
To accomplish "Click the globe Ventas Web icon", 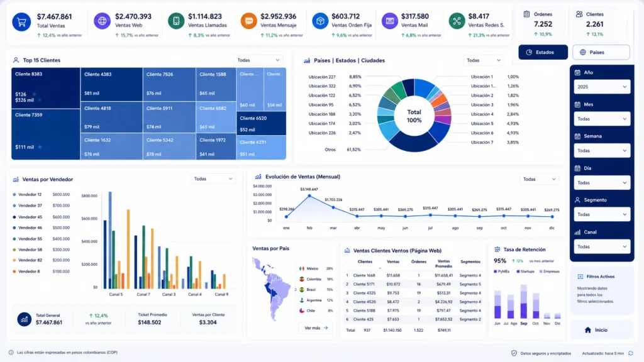I will coord(102,21).
